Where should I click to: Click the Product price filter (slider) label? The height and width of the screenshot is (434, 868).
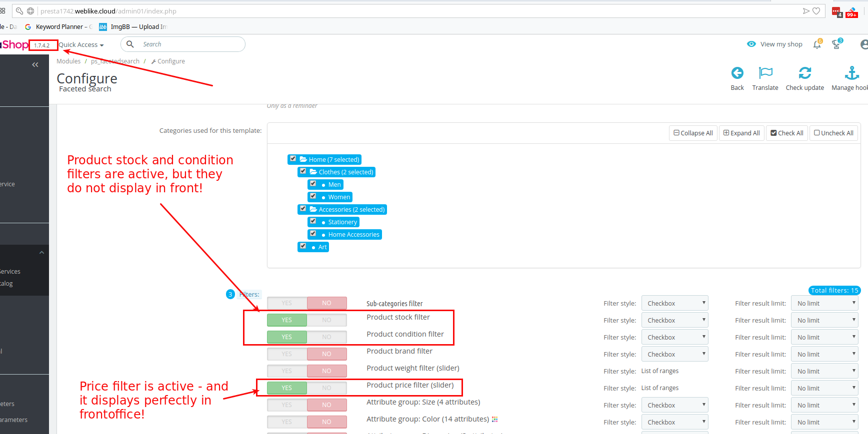point(410,385)
